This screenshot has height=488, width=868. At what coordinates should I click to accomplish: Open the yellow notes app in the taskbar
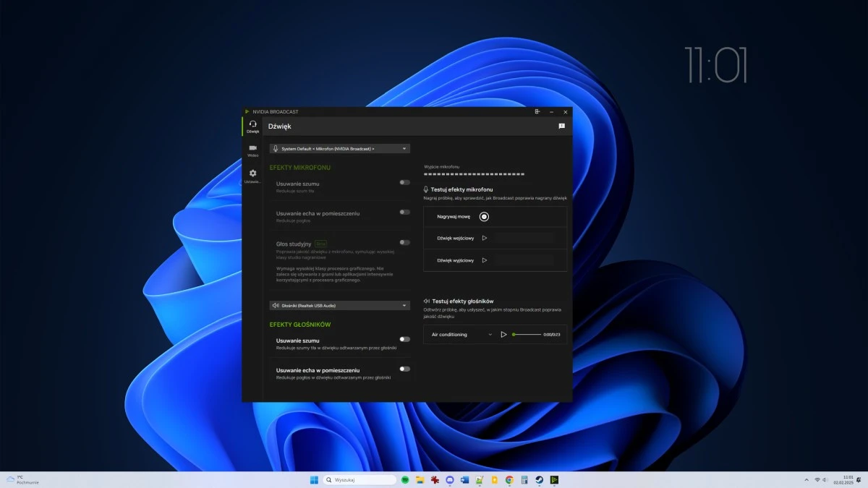(x=495, y=480)
